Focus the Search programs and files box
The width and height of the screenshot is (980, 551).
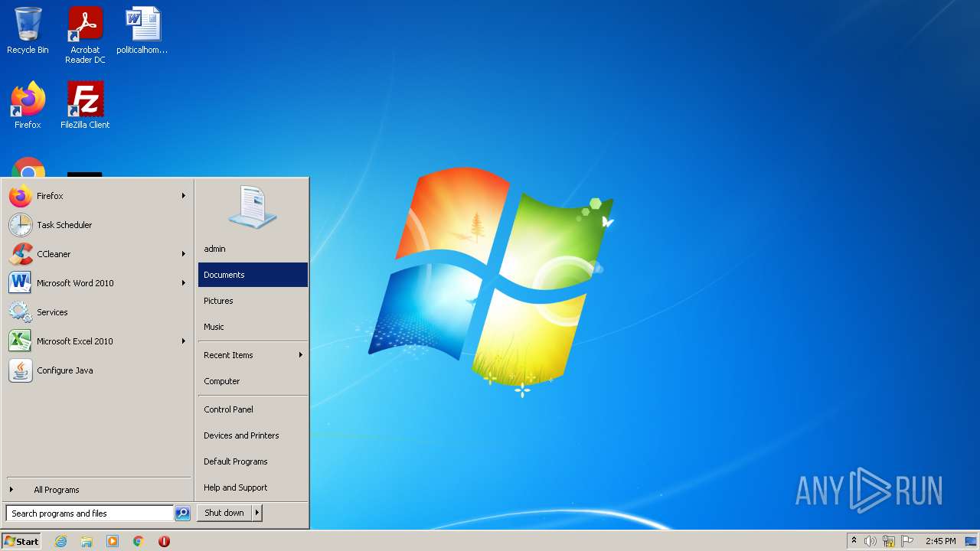[90, 514]
